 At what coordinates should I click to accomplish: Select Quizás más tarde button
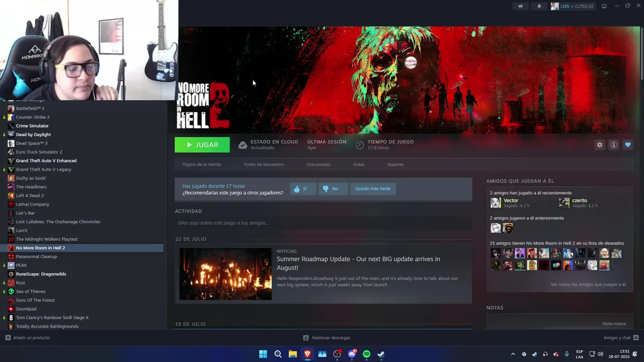(373, 189)
